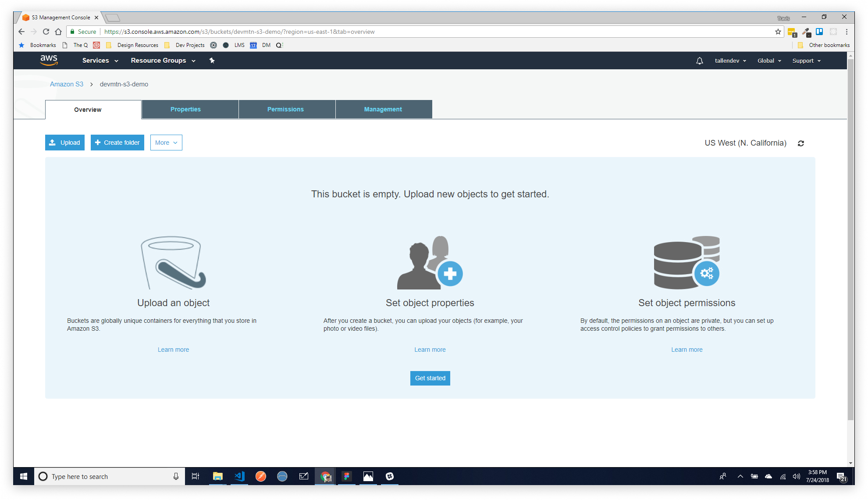
Task: Click the users icon above Set object properties
Action: point(430,262)
